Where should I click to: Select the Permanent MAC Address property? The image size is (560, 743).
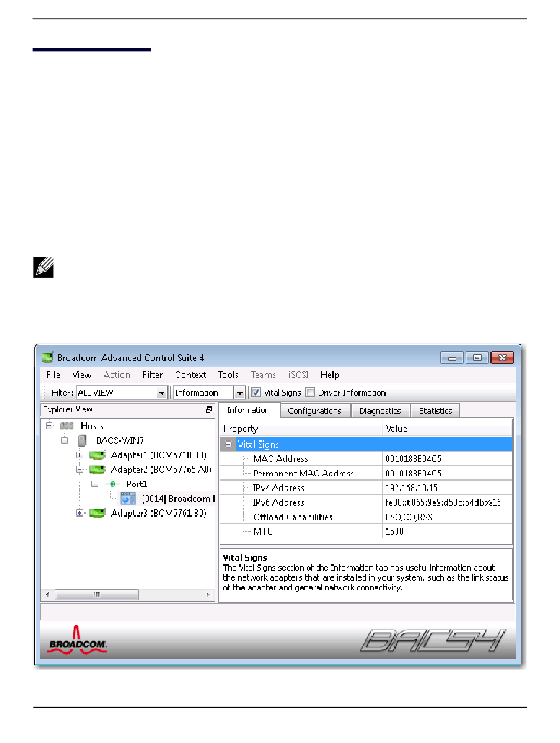tap(366, 474)
